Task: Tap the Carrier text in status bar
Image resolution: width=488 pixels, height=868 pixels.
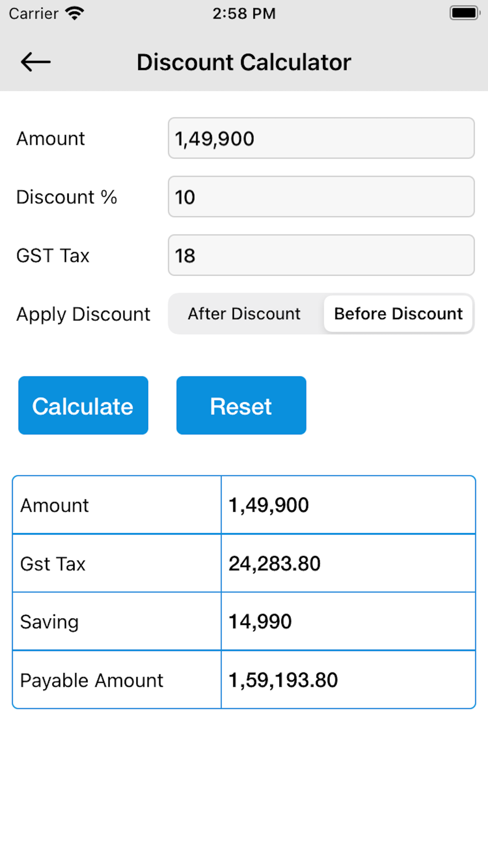Action: tap(34, 13)
